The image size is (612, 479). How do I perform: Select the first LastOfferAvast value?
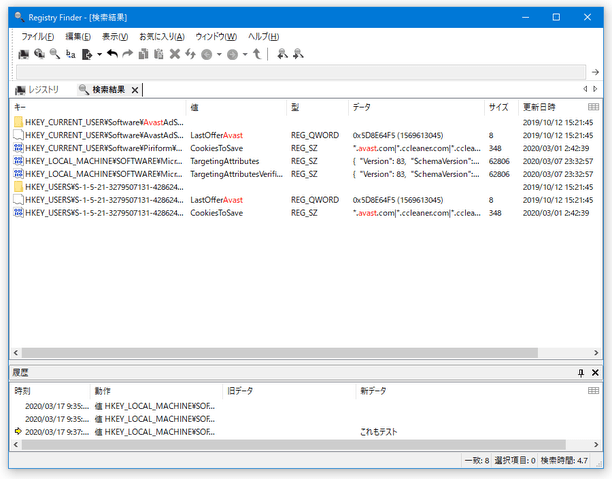tap(217, 135)
